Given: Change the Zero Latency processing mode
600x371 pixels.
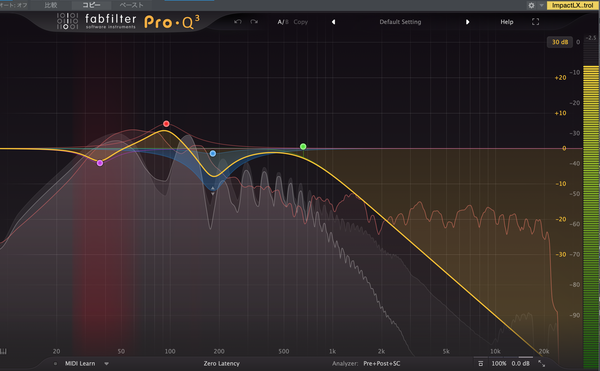Looking at the screenshot, I should pyautogui.click(x=222, y=363).
